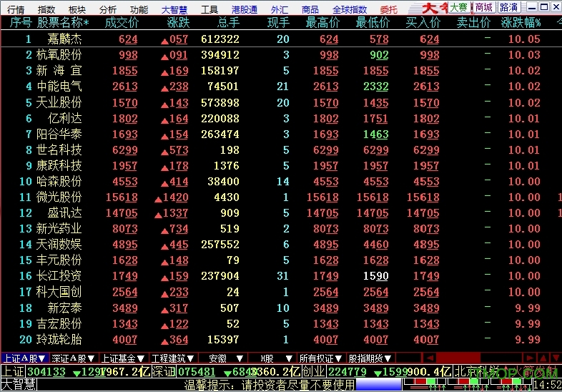Sort by 最高价 column header
This screenshot has width=562, height=392.
tap(322, 23)
